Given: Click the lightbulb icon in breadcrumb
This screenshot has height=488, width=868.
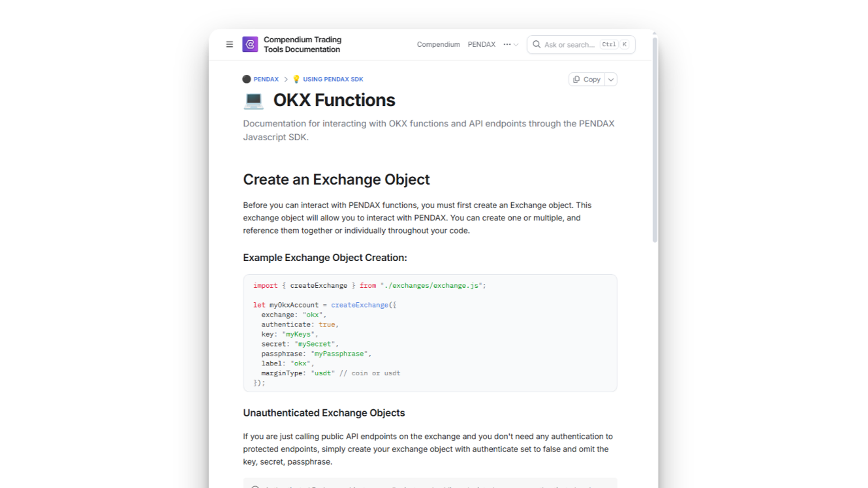Looking at the screenshot, I should click(296, 79).
